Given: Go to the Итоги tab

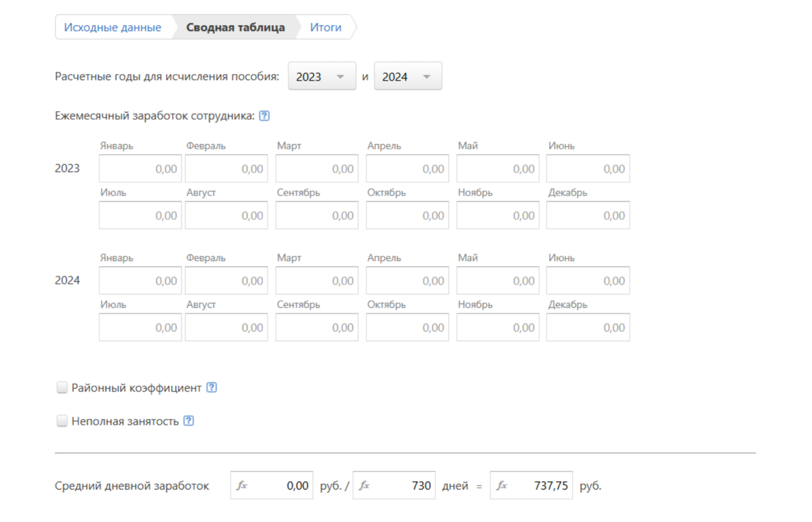Looking at the screenshot, I should pyautogui.click(x=325, y=27).
